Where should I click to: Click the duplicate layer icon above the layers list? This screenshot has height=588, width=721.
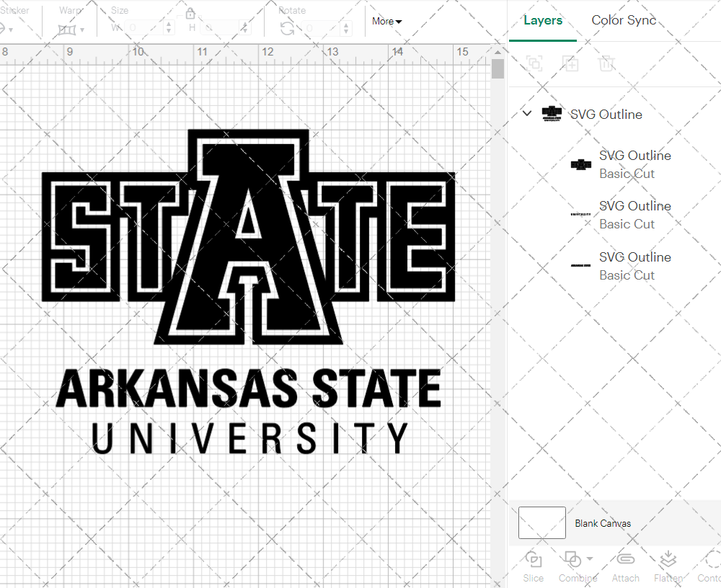[x=571, y=63]
